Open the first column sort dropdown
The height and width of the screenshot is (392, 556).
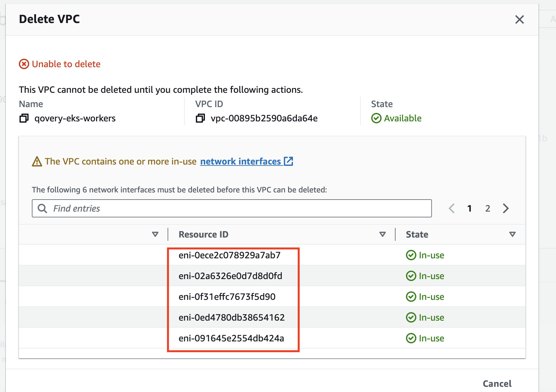(x=155, y=234)
